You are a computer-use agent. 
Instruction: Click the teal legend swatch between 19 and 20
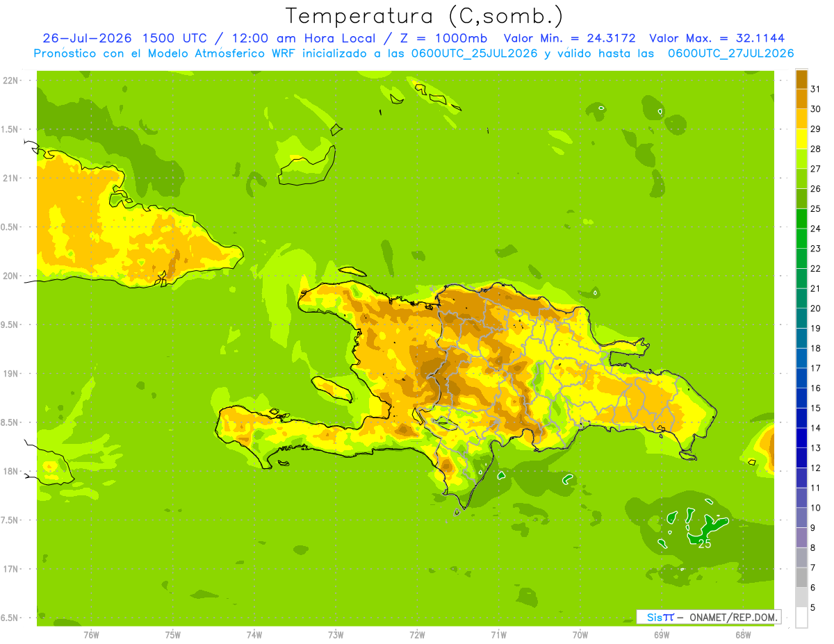801,318
